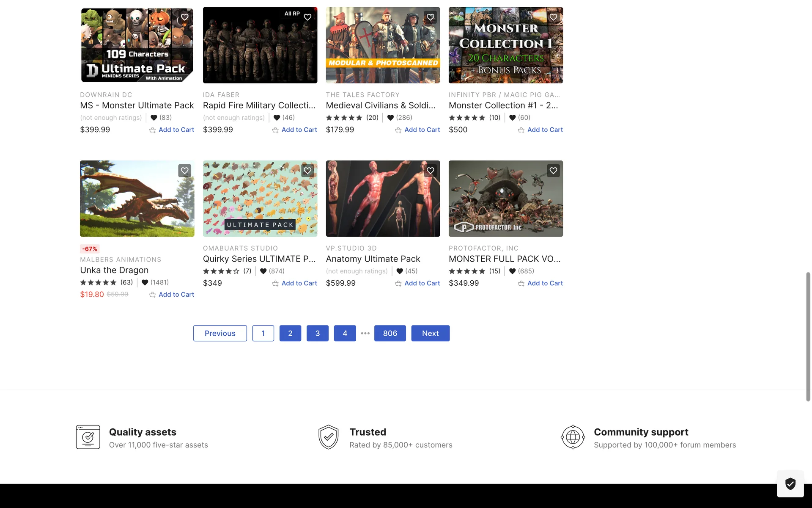
Task: Go to page 2 of results
Action: [290, 333]
